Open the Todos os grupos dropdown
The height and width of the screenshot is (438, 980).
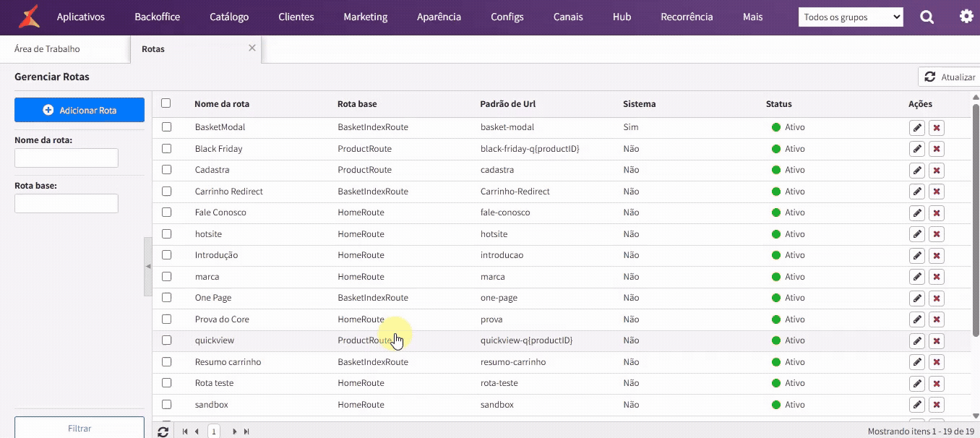(x=851, y=17)
